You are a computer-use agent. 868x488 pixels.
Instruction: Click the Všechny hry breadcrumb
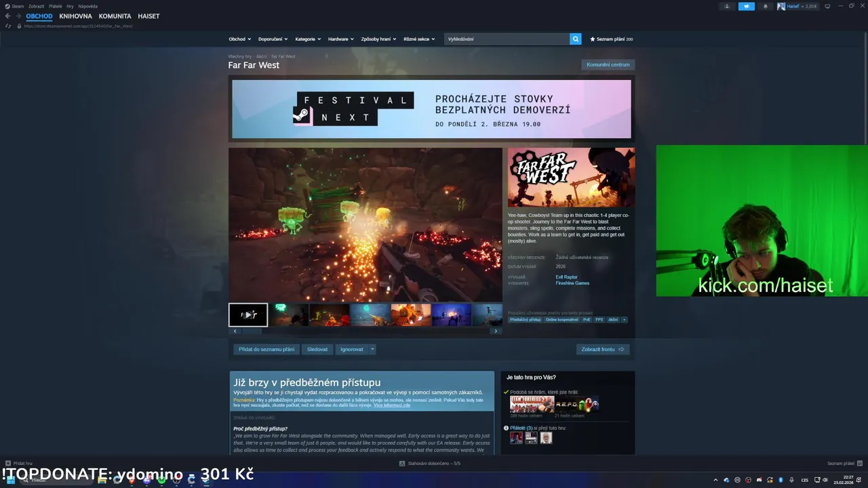(239, 56)
